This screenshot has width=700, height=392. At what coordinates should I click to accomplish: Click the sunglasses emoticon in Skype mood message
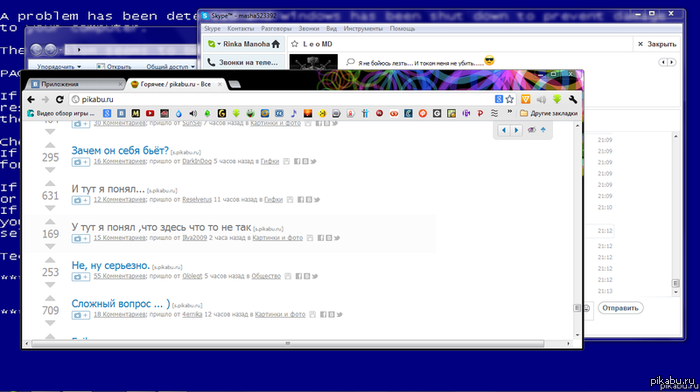489,60
